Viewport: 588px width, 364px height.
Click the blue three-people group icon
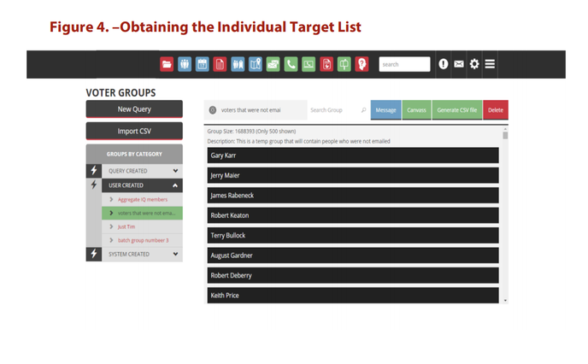pyautogui.click(x=185, y=64)
